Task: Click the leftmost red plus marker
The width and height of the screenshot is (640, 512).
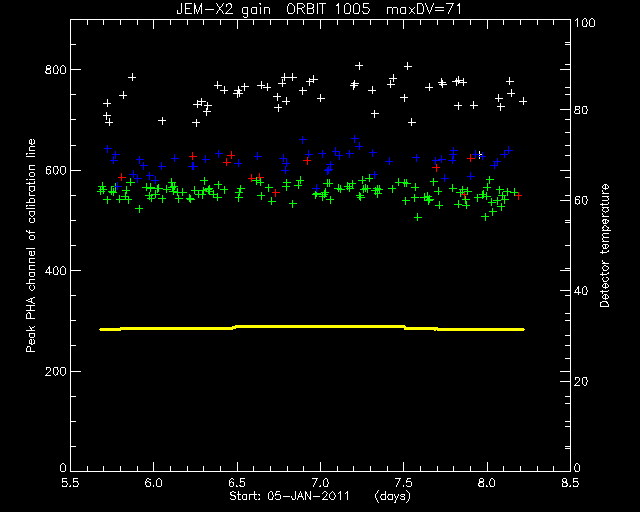Action: tap(122, 177)
